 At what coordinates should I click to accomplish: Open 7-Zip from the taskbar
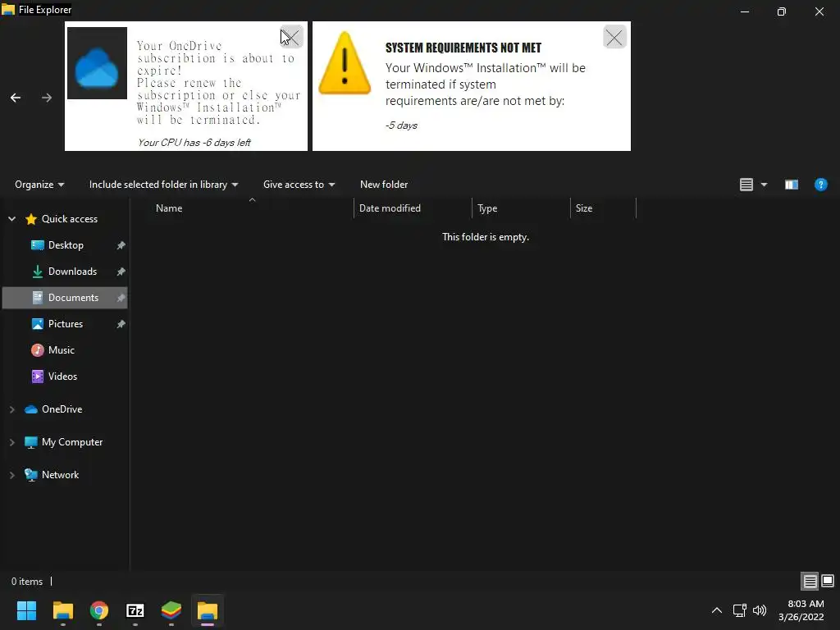[x=135, y=610]
